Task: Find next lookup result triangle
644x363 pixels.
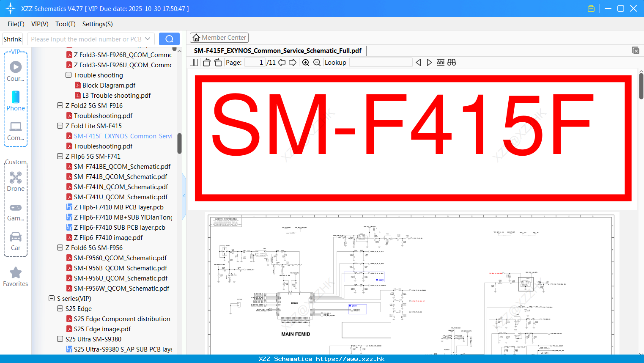Action: [x=429, y=63]
